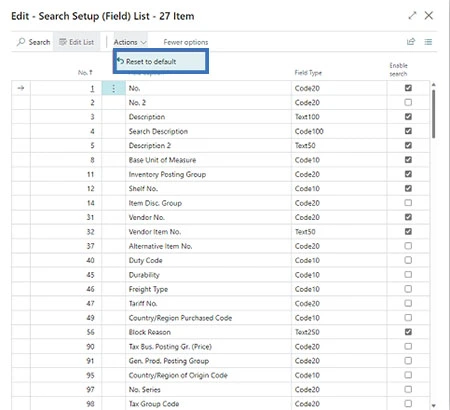Open the share page icon
The image size is (450, 410).
click(x=411, y=42)
